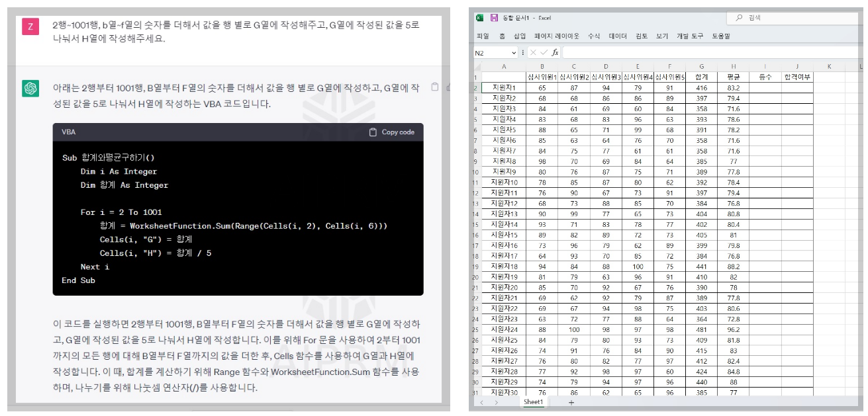
Task: Open the Name Box dropdown arrow
Action: click(x=514, y=52)
